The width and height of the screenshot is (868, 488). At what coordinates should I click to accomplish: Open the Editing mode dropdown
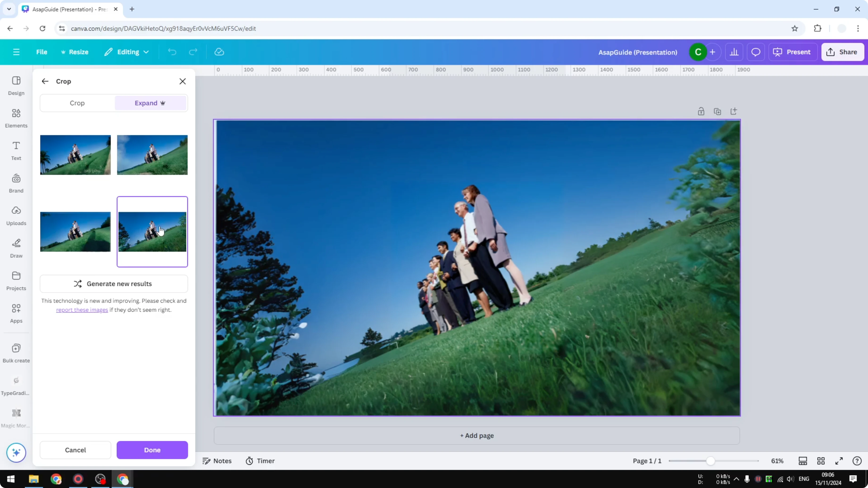(126, 52)
